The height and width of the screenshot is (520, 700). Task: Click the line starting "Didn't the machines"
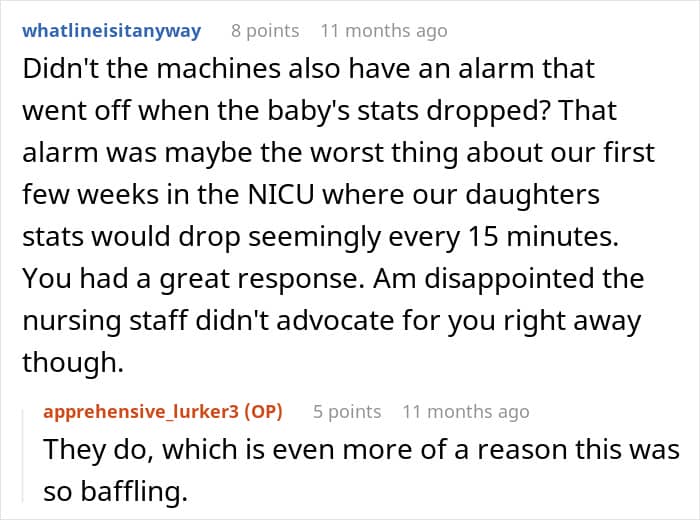coord(308,69)
